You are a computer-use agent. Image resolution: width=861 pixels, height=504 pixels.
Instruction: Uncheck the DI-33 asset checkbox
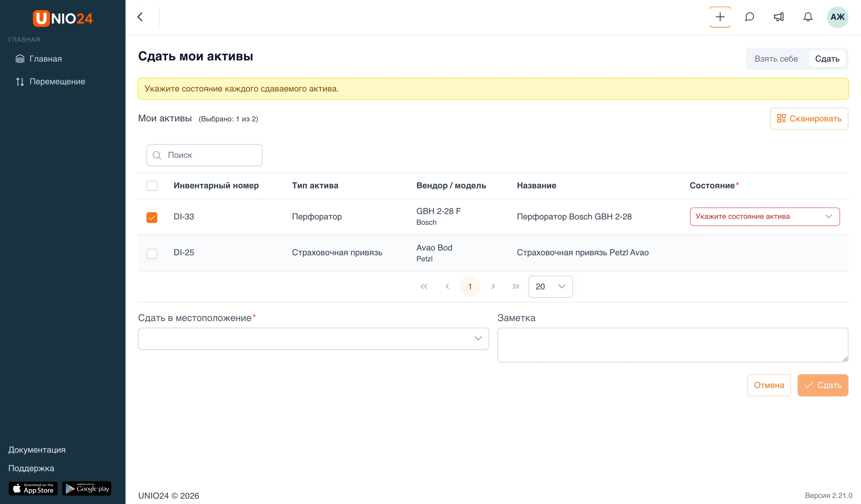[152, 217]
